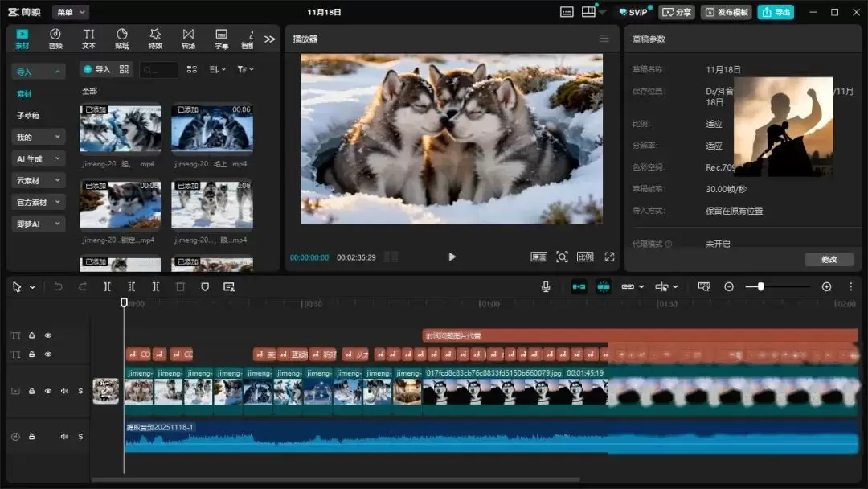868x489 pixels.
Task: Collapse the 导入 sidebar section
Action: tap(39, 72)
